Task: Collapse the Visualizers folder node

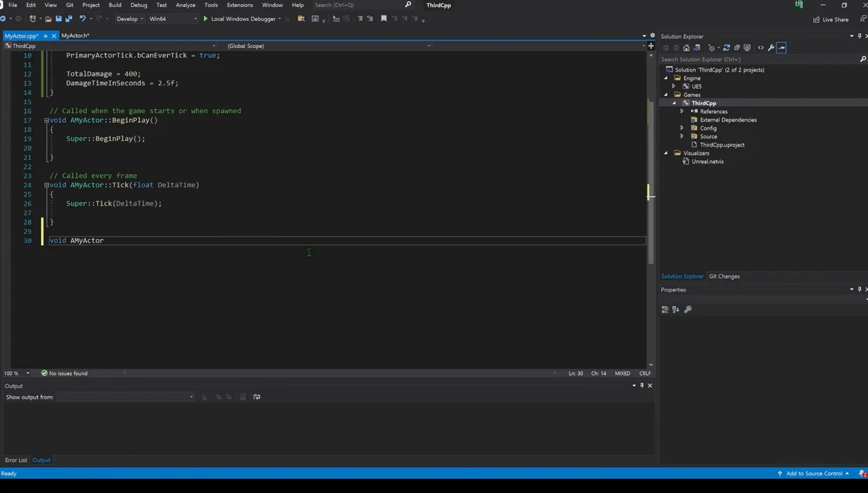Action: click(666, 153)
